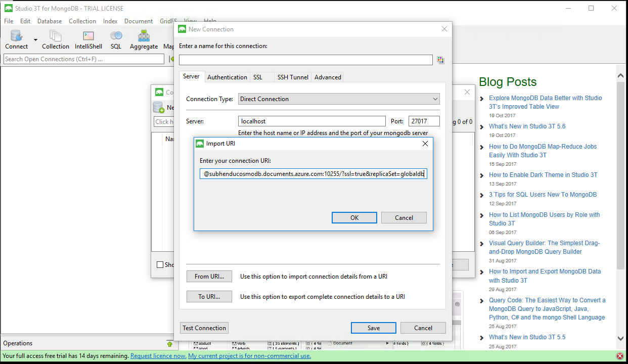Viewport: 628px width, 364px height.
Task: Open the Document menu
Action: click(139, 21)
